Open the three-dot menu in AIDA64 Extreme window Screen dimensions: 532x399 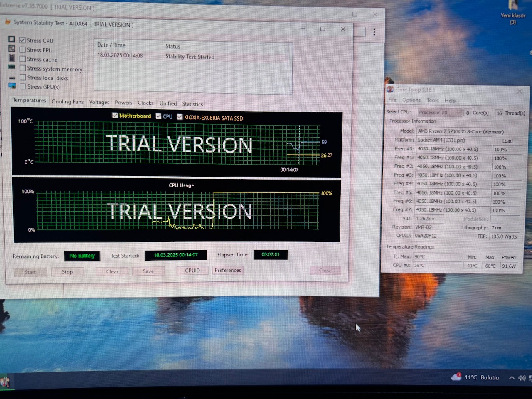click(374, 32)
